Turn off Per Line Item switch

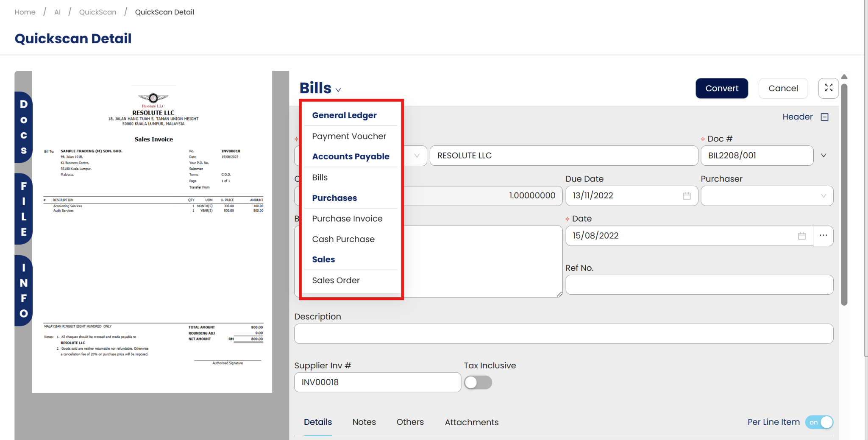[x=819, y=422]
